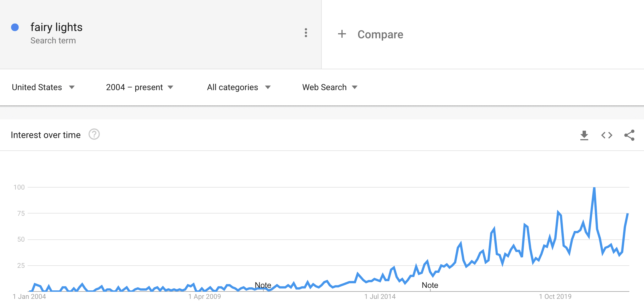Select the fairy lights search term text
644x307 pixels.
pyautogui.click(x=56, y=27)
